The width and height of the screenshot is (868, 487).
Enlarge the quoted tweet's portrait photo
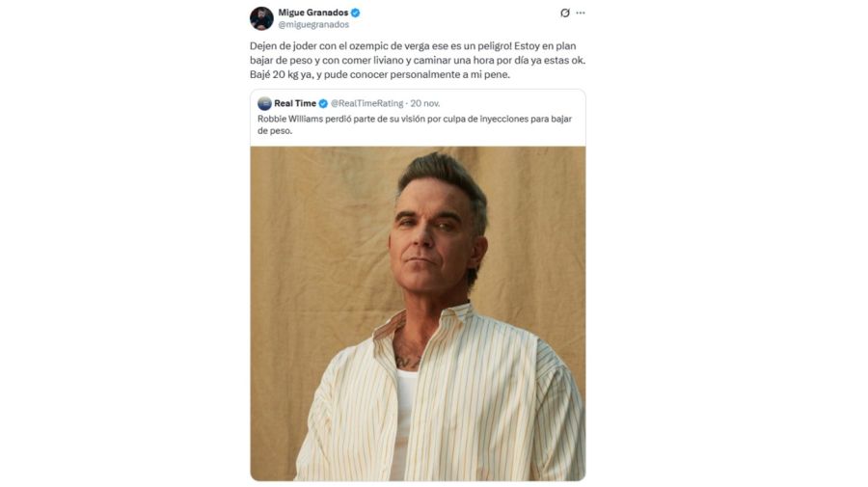[418, 313]
